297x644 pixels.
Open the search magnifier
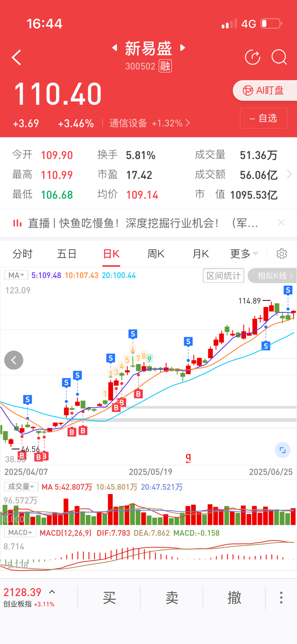(x=279, y=57)
